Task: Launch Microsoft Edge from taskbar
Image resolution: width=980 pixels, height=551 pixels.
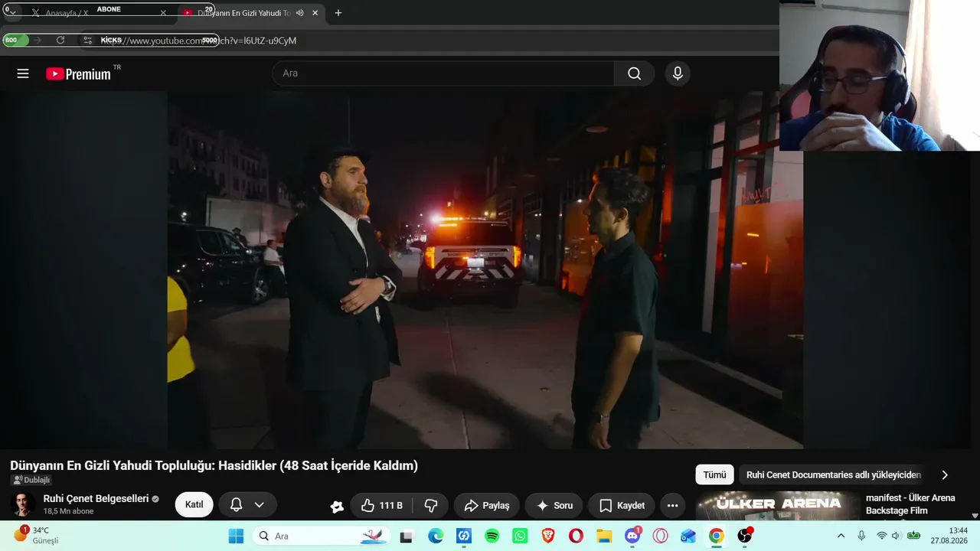Action: (x=436, y=536)
